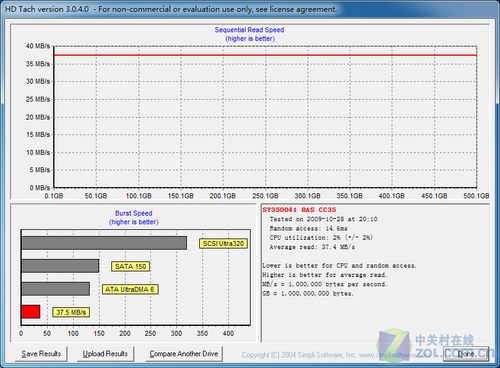Click the 100.1GB axis label
The image size is (500, 368).
[x=138, y=196]
